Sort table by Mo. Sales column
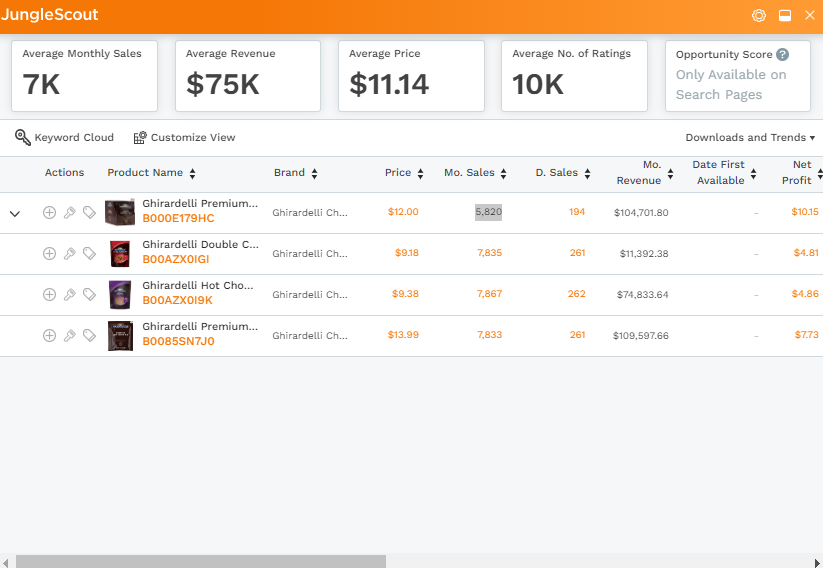The height and width of the screenshot is (568, 823). coord(475,173)
